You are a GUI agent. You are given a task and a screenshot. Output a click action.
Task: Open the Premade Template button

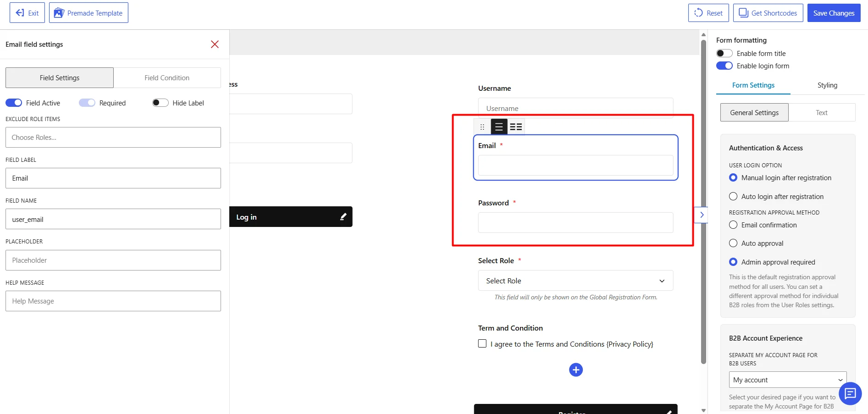[x=88, y=13]
